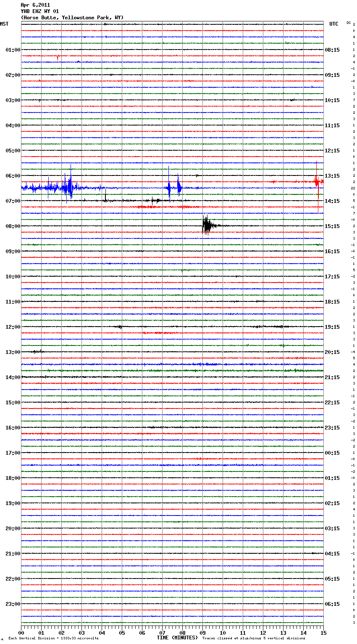The image size is (357, 644).
Task: Click the 02:15 UTC time label
Action: (x=332, y=503)
